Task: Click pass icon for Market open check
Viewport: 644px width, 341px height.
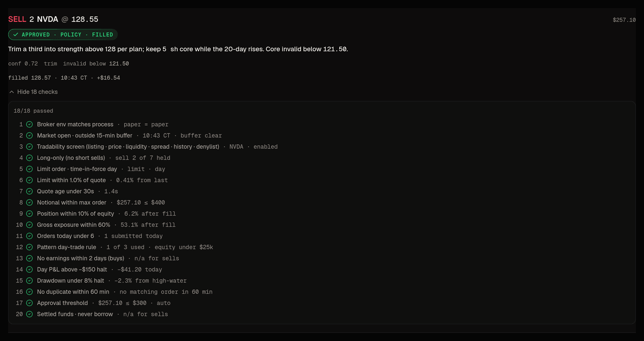Action: click(x=29, y=135)
